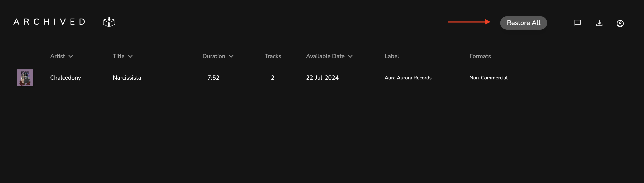Open the Narcissista album cover thumbnail

tap(25, 78)
